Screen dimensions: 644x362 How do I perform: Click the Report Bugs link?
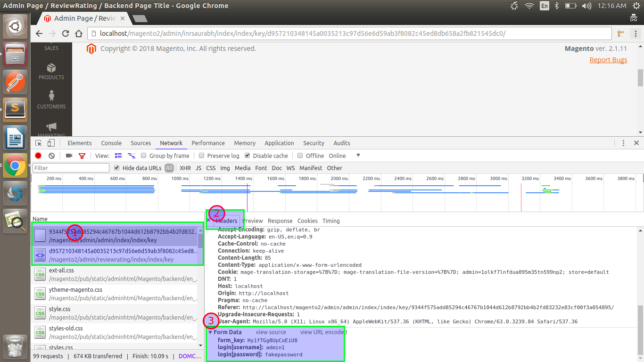(x=608, y=60)
